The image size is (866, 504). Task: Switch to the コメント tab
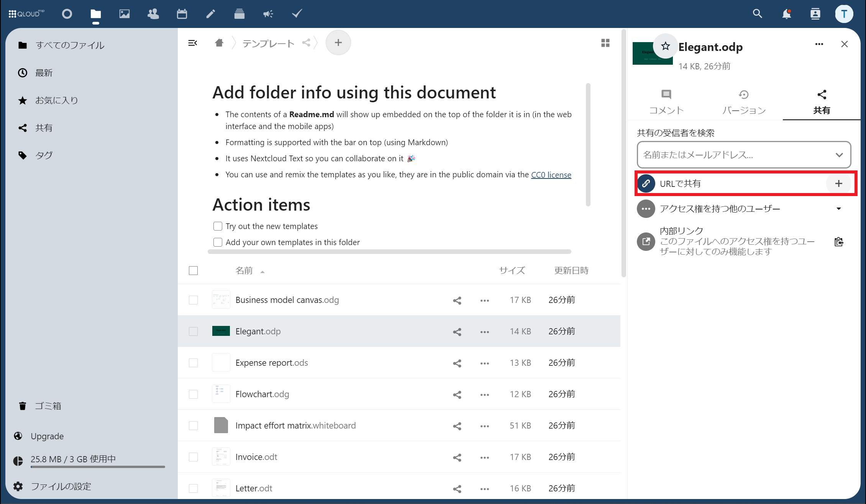click(666, 102)
